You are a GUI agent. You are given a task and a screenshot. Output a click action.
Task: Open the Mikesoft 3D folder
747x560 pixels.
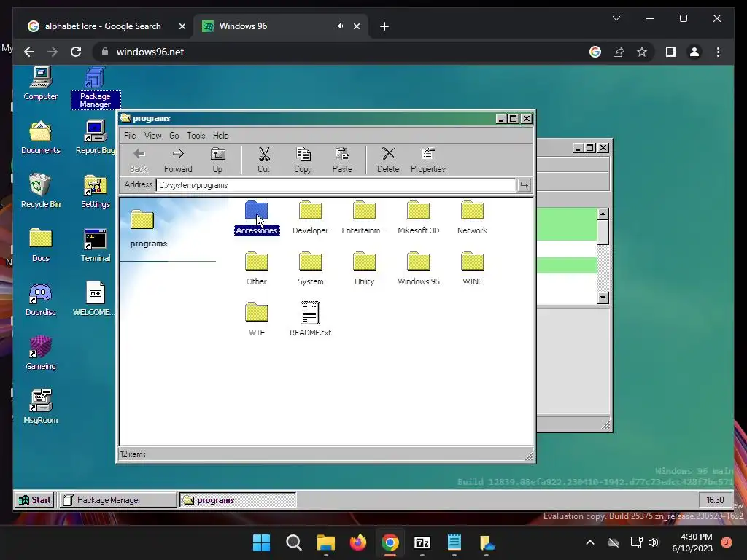[x=418, y=217]
